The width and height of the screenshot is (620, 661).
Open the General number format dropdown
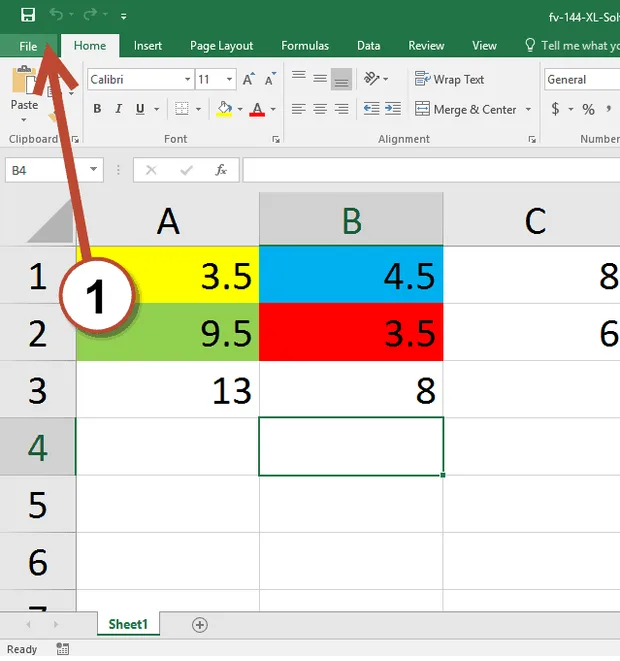coord(582,79)
